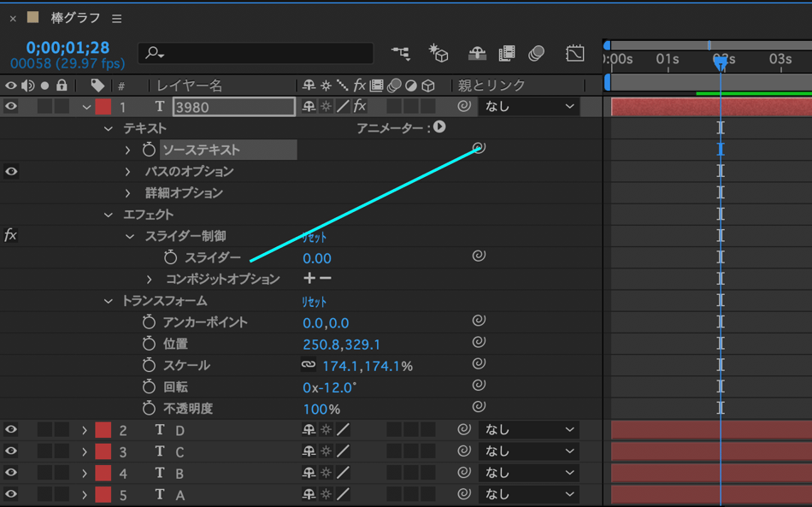Open the 棒グラフ panel menu
The image size is (812, 507).
click(117, 19)
